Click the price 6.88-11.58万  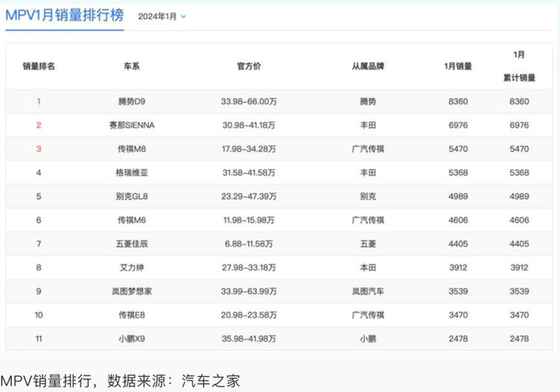pyautogui.click(x=249, y=244)
